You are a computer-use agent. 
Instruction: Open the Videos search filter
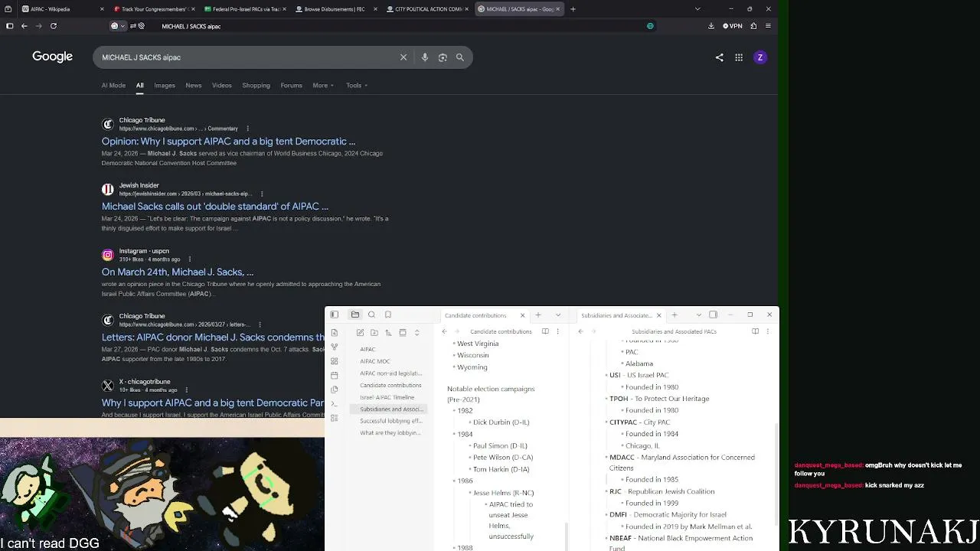tap(221, 85)
